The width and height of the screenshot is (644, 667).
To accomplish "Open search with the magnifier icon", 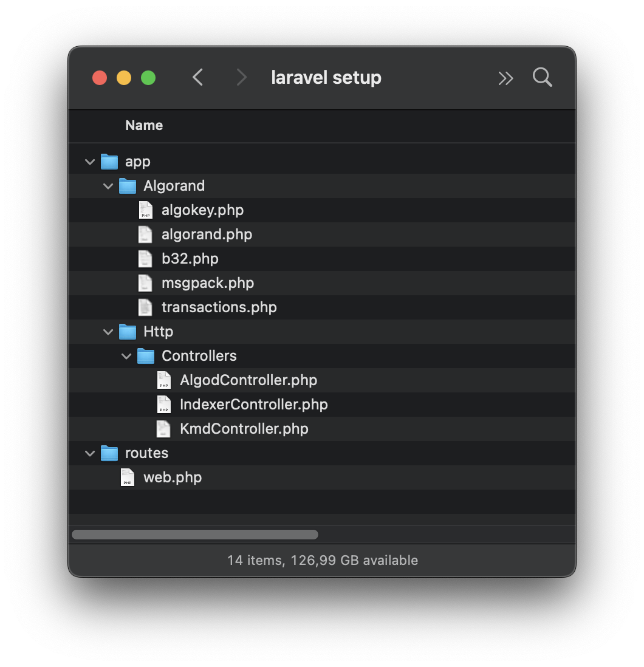I will [x=543, y=77].
